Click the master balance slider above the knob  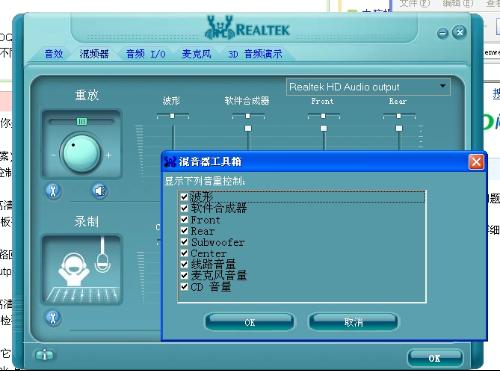tap(82, 121)
